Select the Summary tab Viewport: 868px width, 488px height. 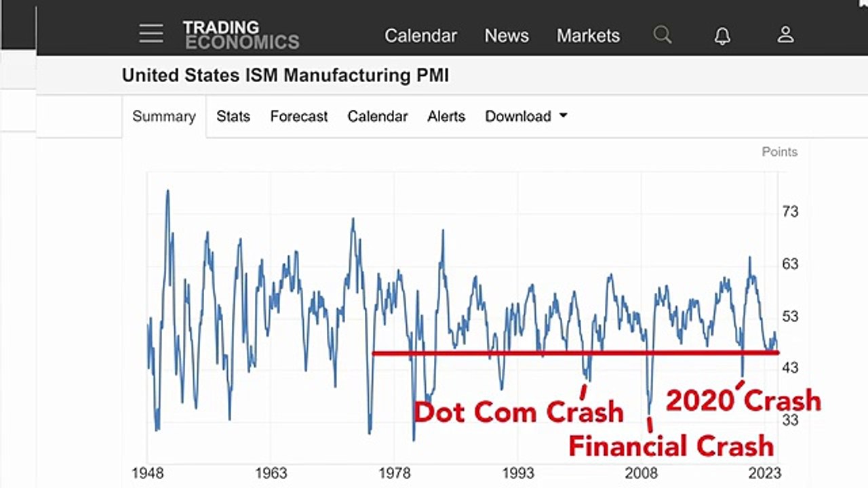164,117
